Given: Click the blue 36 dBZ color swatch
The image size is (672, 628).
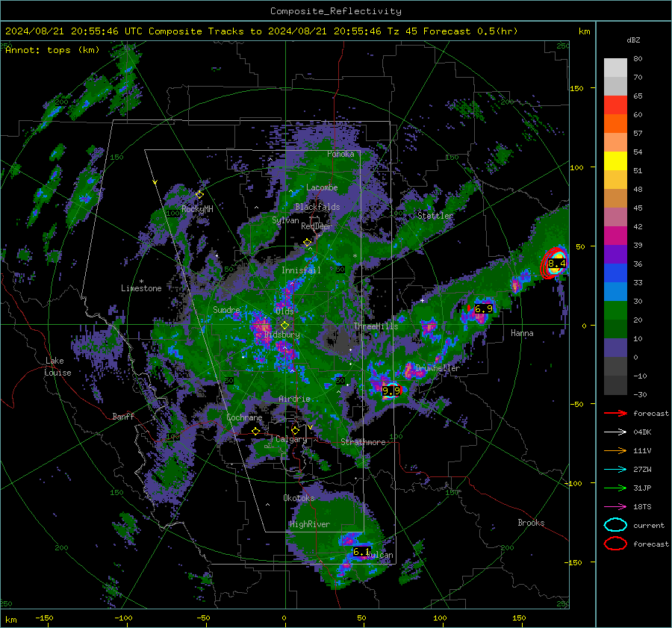Looking at the screenshot, I should pyautogui.click(x=615, y=273).
